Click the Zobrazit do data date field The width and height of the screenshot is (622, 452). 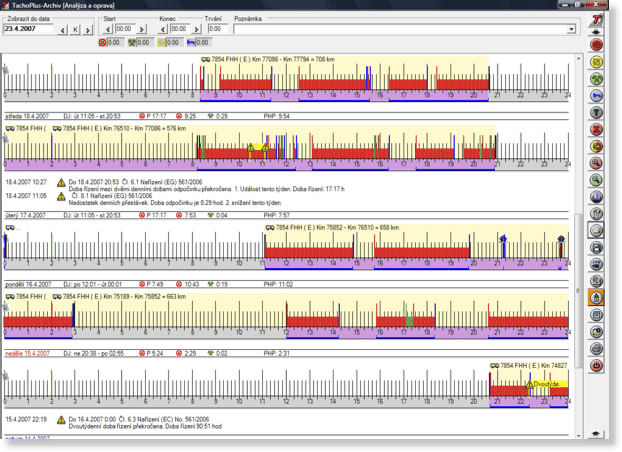28,29
